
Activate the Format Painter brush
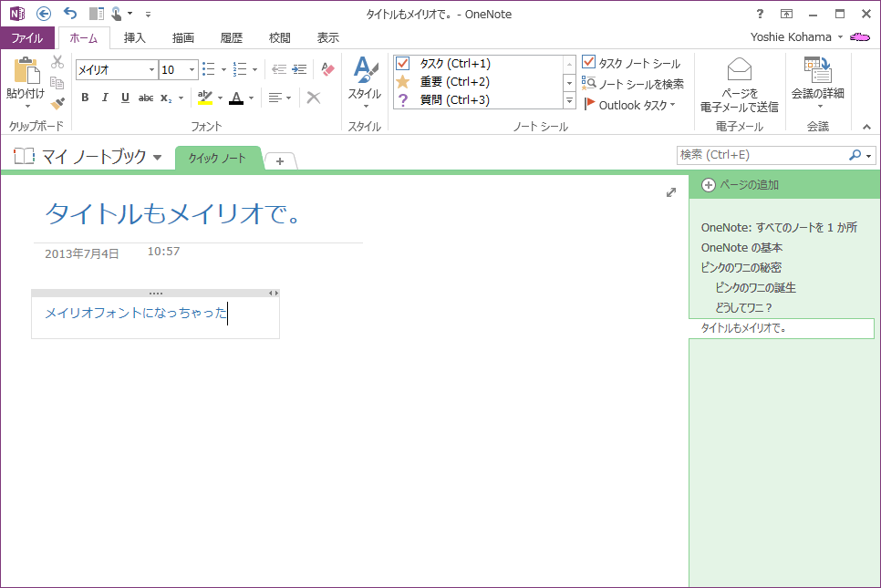(57, 103)
